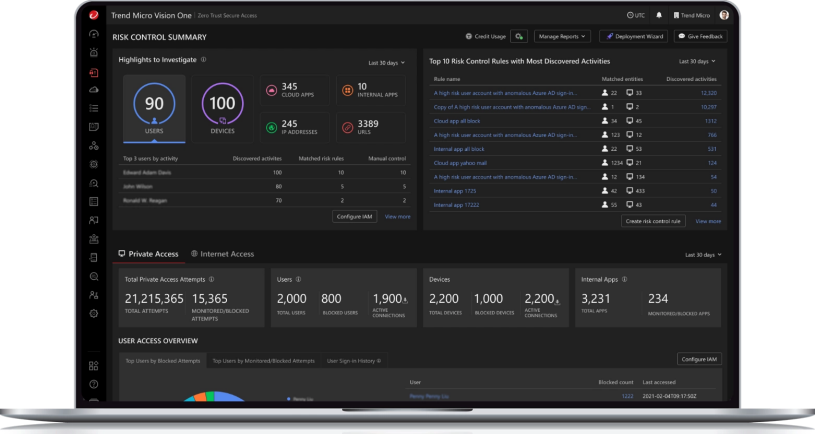Open the dashboard gauge sidebar icon
The width and height of the screenshot is (816, 434).
(94, 34)
